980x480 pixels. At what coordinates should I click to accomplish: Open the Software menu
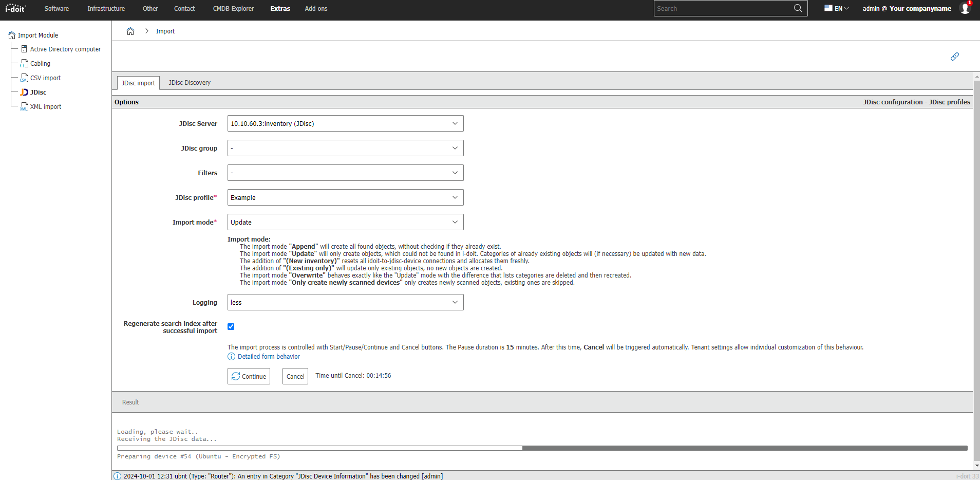(x=56, y=8)
